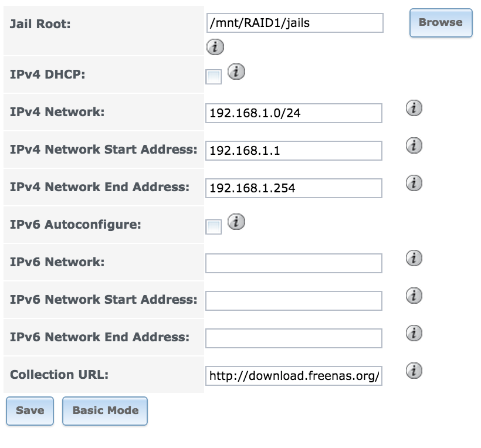Viewport: 481px width, 448px height.
Task: Open the info icon below Jail Root
Action: (x=215, y=47)
